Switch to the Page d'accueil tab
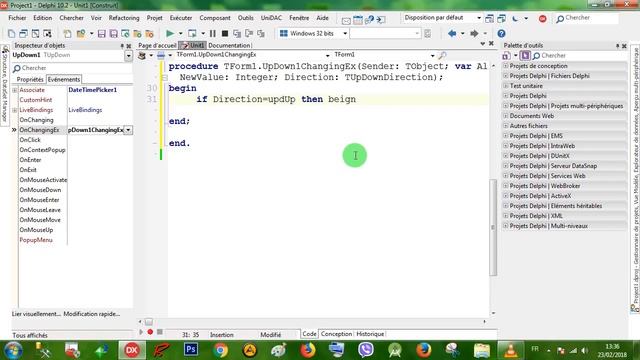The width and height of the screenshot is (640, 360). (x=157, y=46)
